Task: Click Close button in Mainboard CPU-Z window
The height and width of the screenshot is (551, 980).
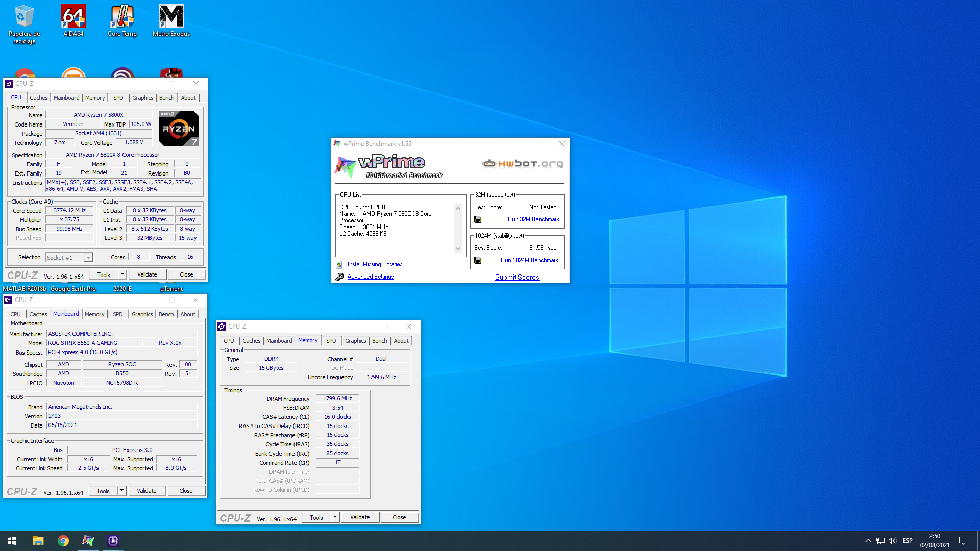Action: click(x=186, y=491)
